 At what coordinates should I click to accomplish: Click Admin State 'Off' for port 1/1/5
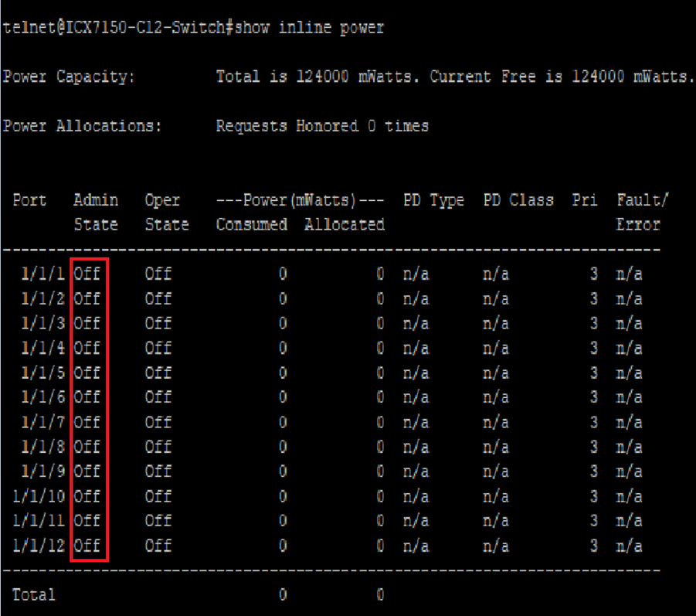[87, 373]
